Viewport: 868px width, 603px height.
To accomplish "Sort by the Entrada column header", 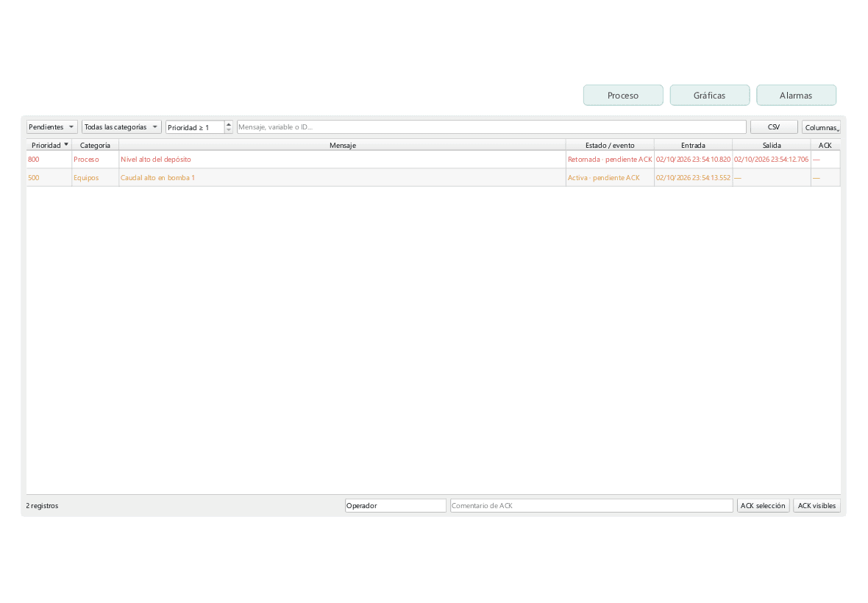I will 693,145.
